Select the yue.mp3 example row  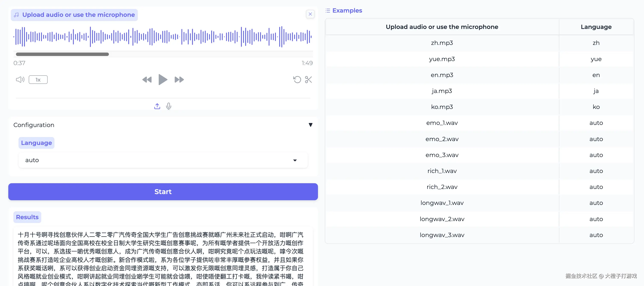point(442,59)
